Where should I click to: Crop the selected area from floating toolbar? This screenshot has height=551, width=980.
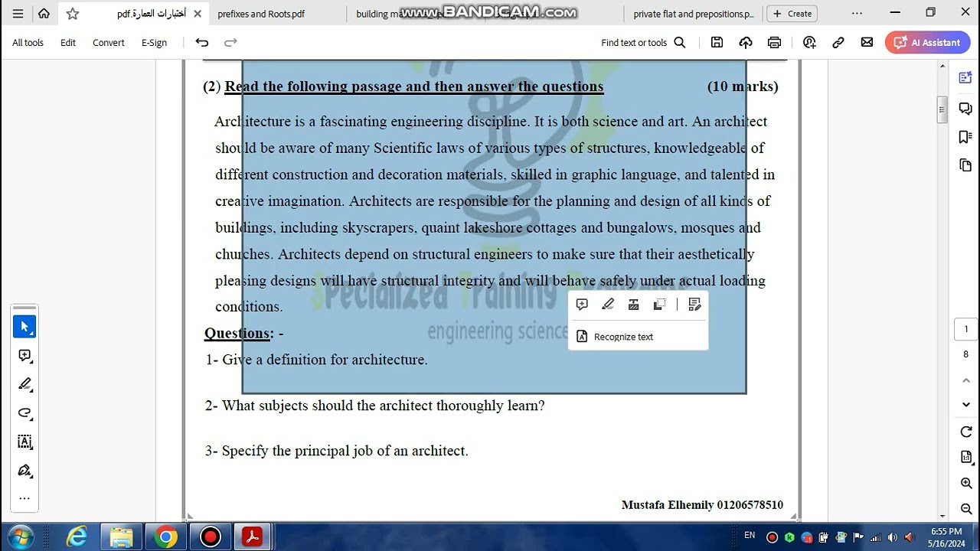(659, 305)
